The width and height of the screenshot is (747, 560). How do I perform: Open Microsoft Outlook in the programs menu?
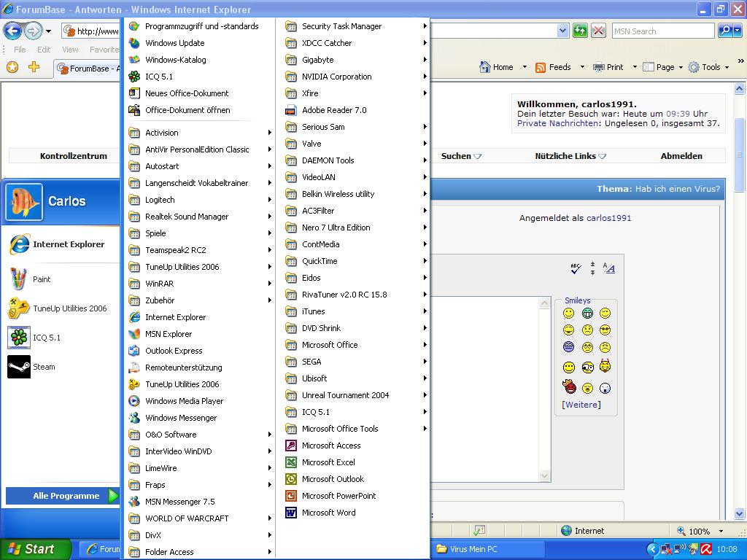pyautogui.click(x=352, y=479)
